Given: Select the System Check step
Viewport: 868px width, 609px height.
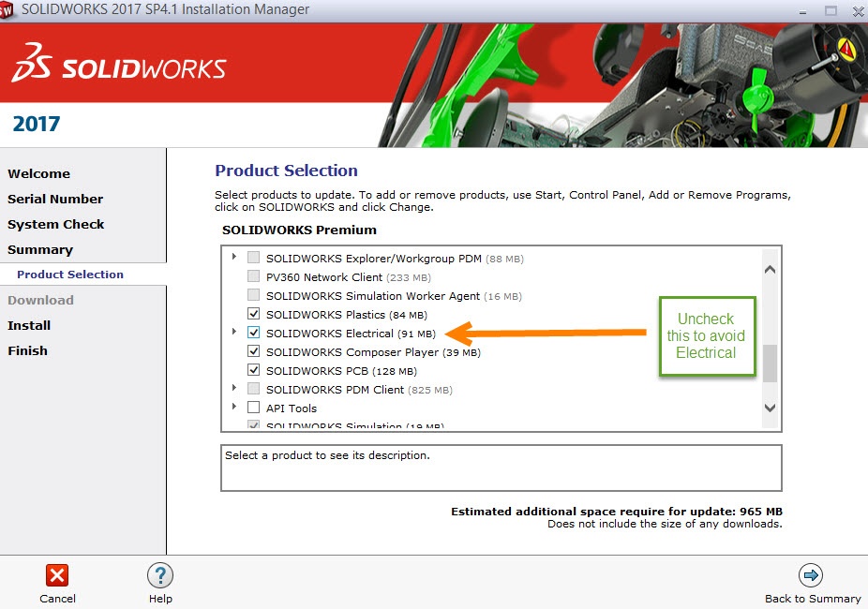Looking at the screenshot, I should point(55,224).
